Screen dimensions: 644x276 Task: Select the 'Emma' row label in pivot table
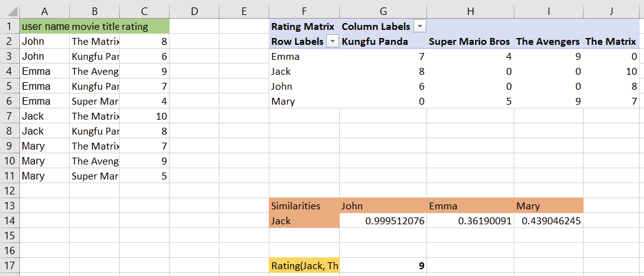[x=304, y=56]
